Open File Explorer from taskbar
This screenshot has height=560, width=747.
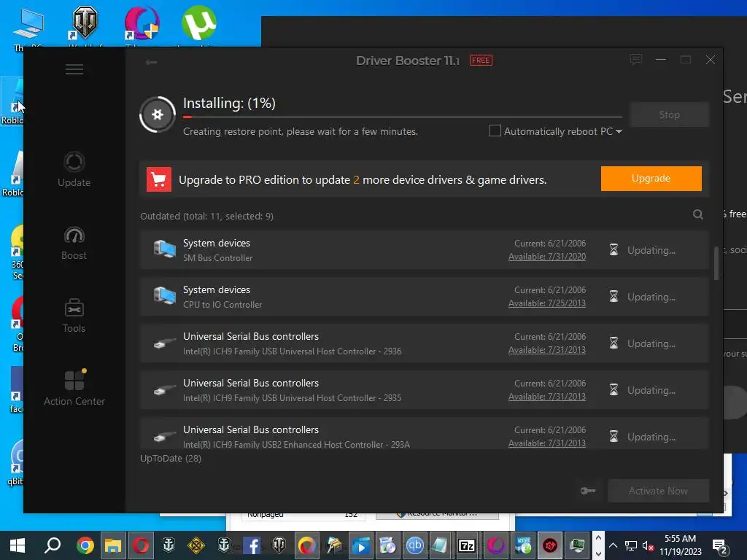pyautogui.click(x=113, y=545)
